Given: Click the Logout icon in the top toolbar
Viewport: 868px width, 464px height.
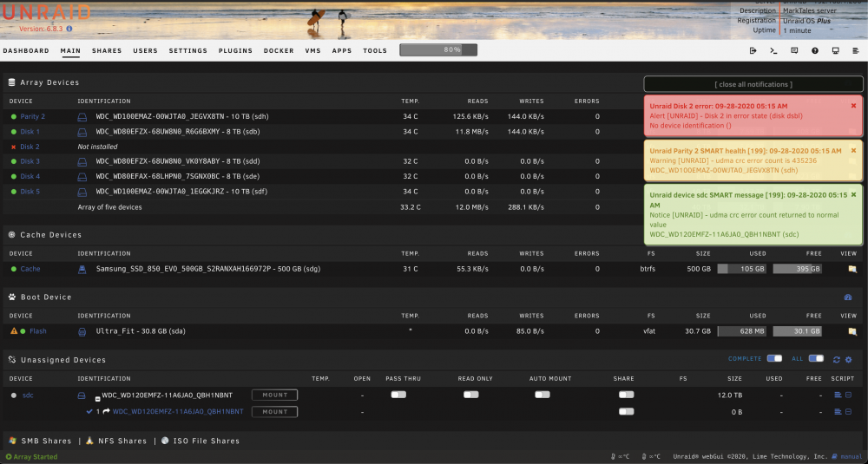Looking at the screenshot, I should (x=753, y=50).
